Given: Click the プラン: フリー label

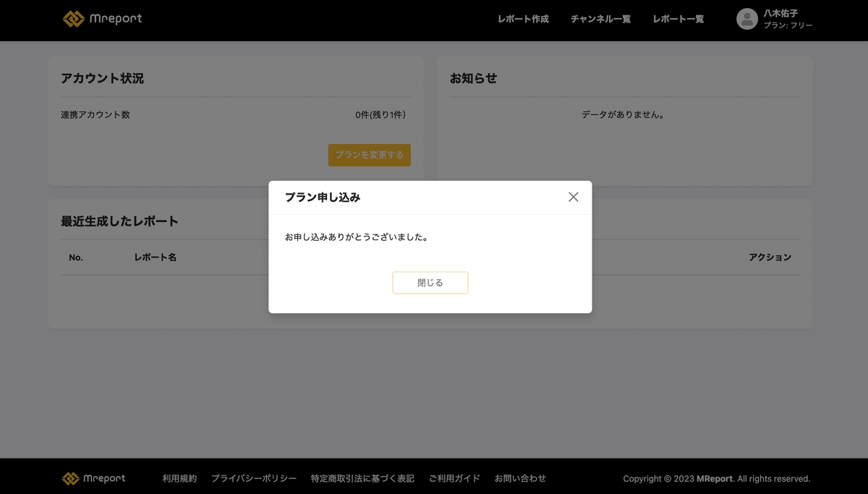Looking at the screenshot, I should (788, 25).
